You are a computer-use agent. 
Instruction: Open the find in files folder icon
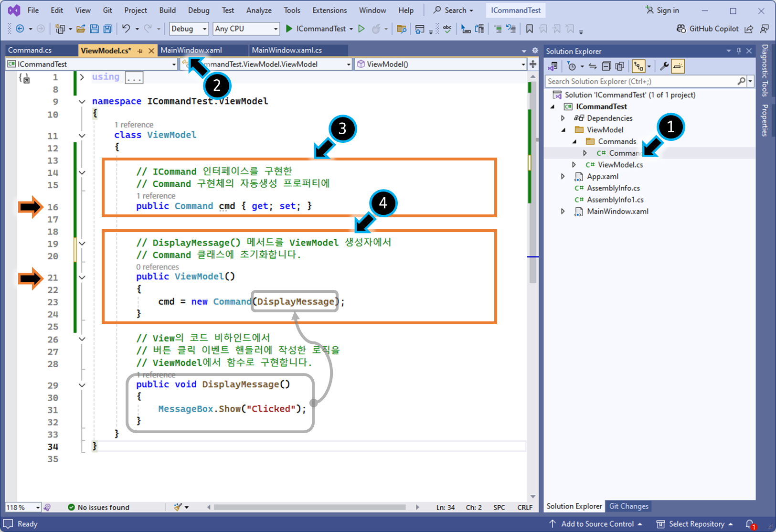[x=402, y=29]
